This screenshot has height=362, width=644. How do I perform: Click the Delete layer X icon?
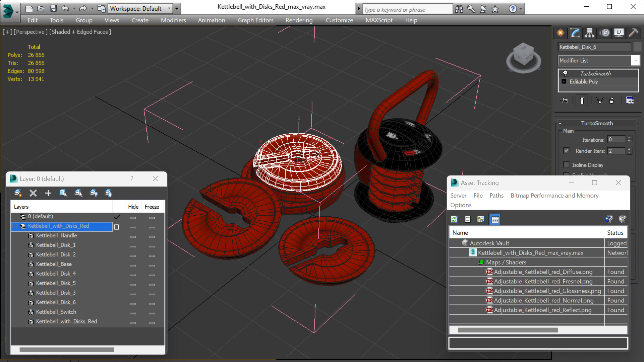click(33, 193)
